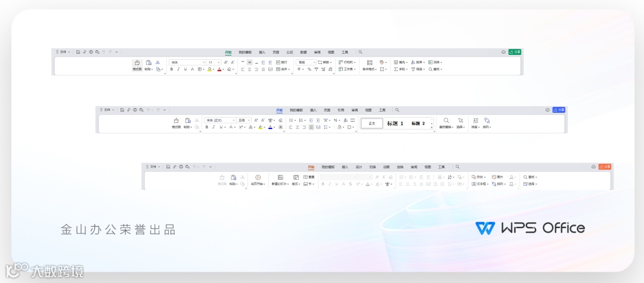Switch to the 动画 (Animation) tab in the presentation window
This screenshot has width=644, height=283.
pos(386,167)
